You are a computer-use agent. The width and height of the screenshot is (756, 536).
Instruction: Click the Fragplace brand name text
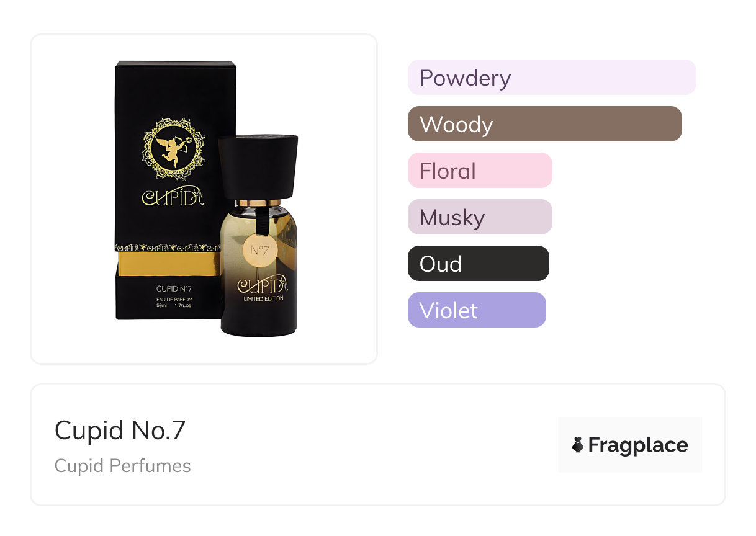(x=638, y=445)
